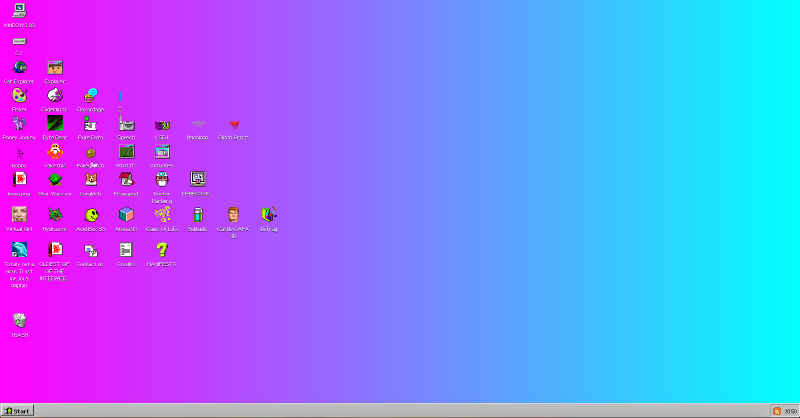Open Acid Box 93 smiley icon
The height and width of the screenshot is (418, 800).
pyautogui.click(x=91, y=215)
